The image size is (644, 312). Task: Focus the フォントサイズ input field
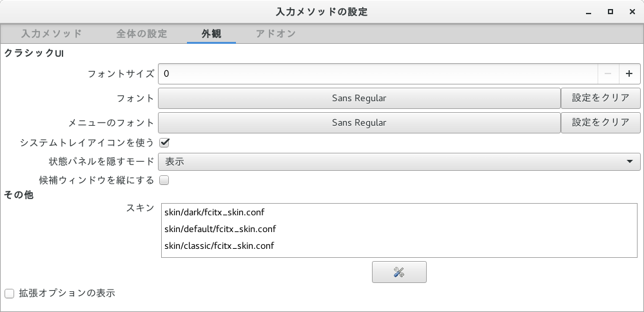[378, 73]
